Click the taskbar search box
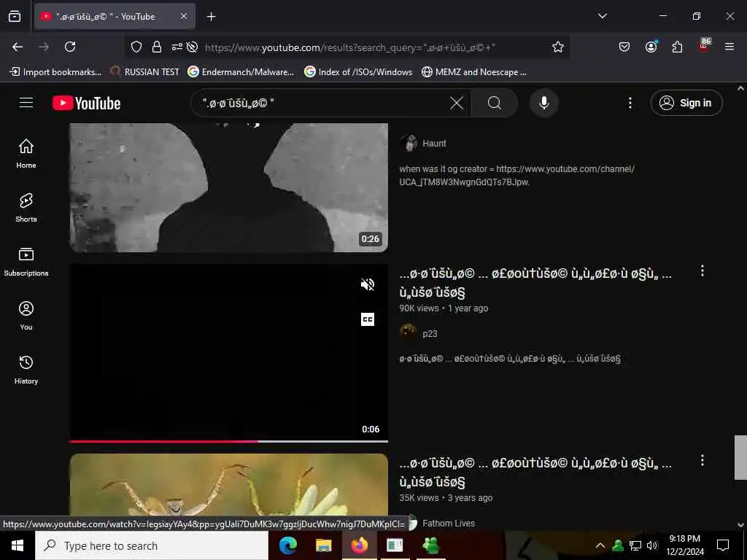The width and height of the screenshot is (747, 560). pos(152,545)
